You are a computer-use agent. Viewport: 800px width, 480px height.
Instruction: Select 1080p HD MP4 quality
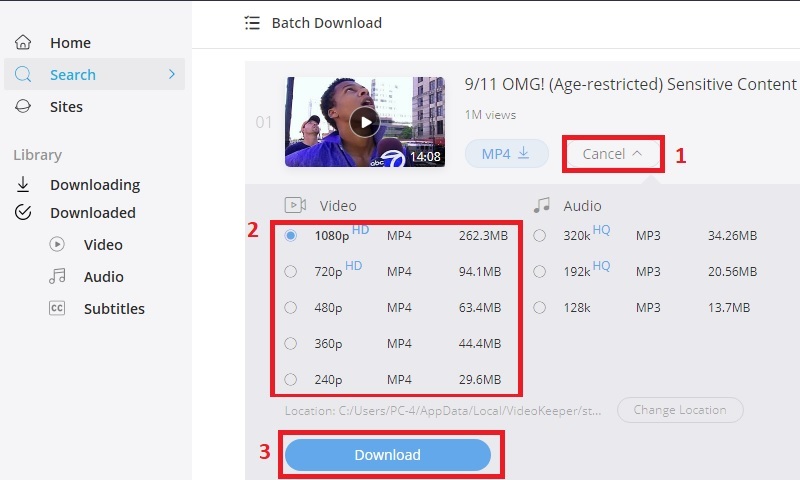click(291, 236)
